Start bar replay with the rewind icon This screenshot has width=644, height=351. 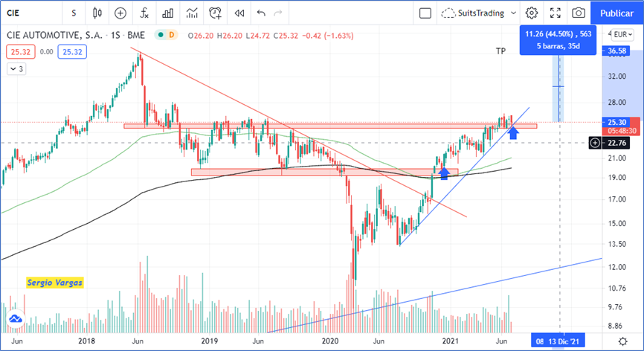click(239, 13)
